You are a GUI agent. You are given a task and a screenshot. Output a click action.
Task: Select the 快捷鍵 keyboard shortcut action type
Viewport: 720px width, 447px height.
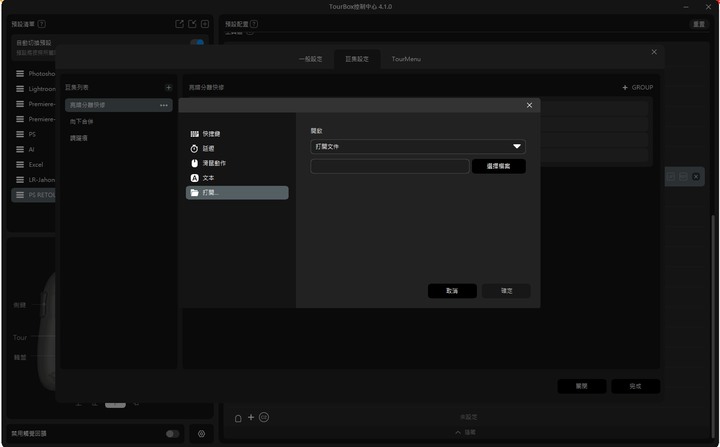click(237, 134)
